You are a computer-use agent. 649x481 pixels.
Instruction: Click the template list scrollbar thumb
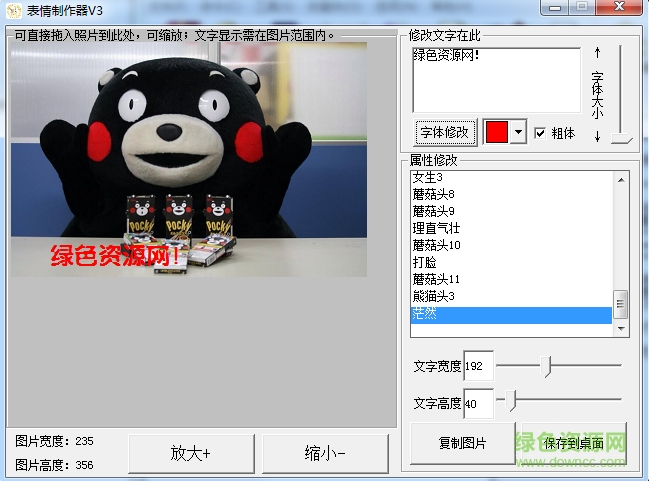(620, 304)
